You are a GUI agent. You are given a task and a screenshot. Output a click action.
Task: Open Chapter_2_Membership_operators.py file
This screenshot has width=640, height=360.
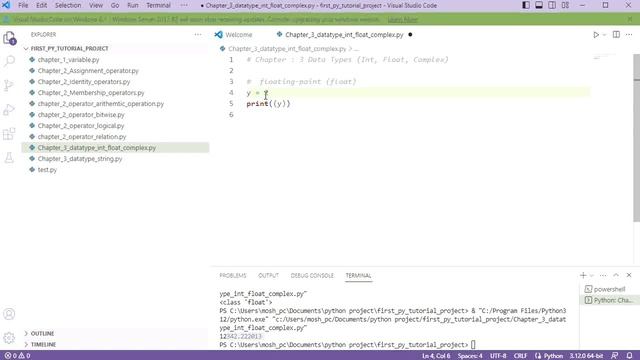91,93
